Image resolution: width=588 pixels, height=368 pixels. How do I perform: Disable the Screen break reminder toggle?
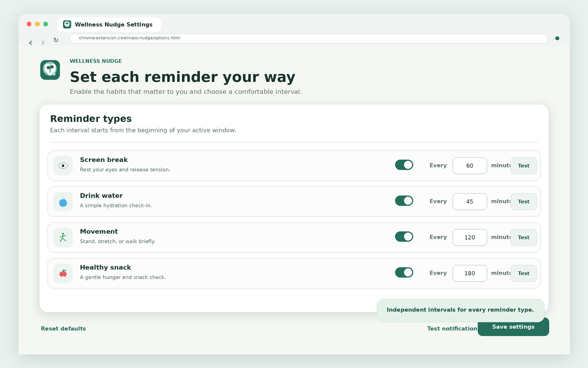click(404, 165)
